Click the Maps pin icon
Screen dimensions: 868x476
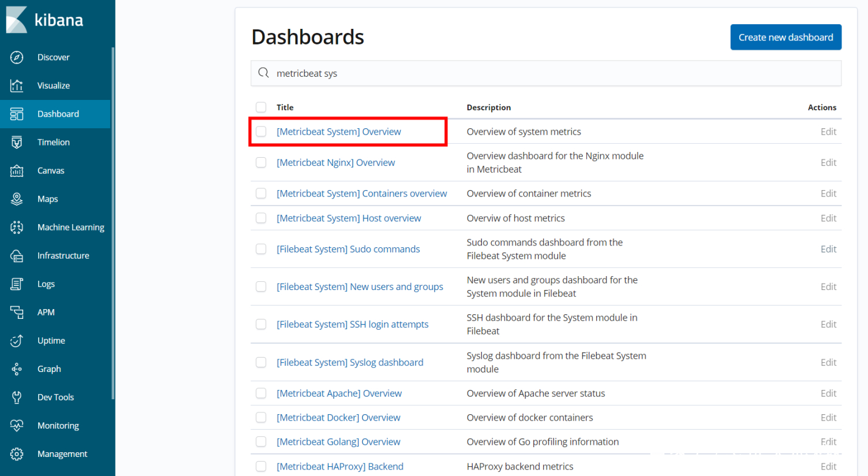point(17,199)
